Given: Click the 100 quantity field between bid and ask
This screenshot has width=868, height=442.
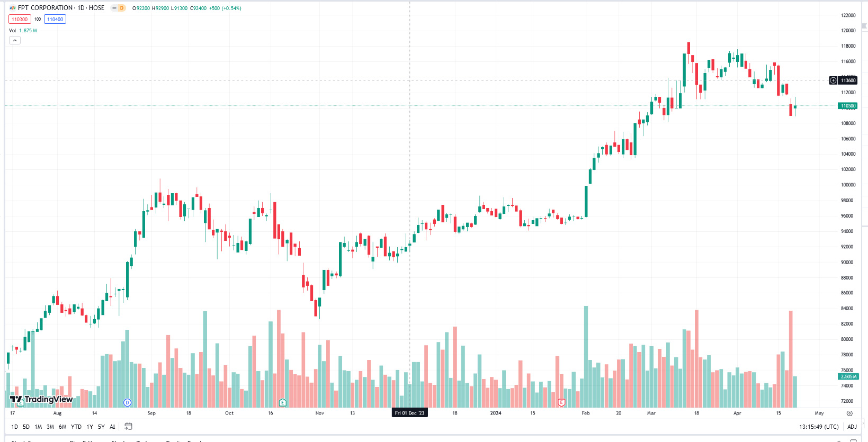Looking at the screenshot, I should click(37, 19).
